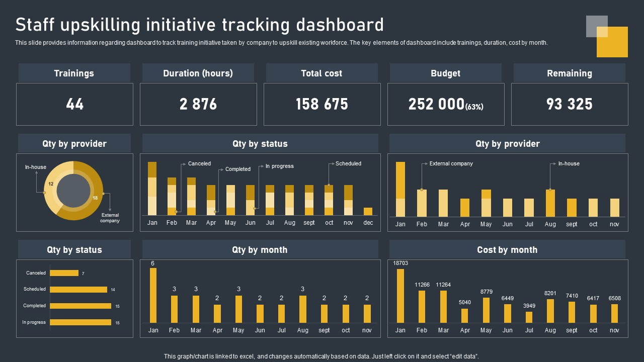This screenshot has width=644, height=362.
Task: Select the Aug bar in Cost by month
Action: click(x=550, y=311)
